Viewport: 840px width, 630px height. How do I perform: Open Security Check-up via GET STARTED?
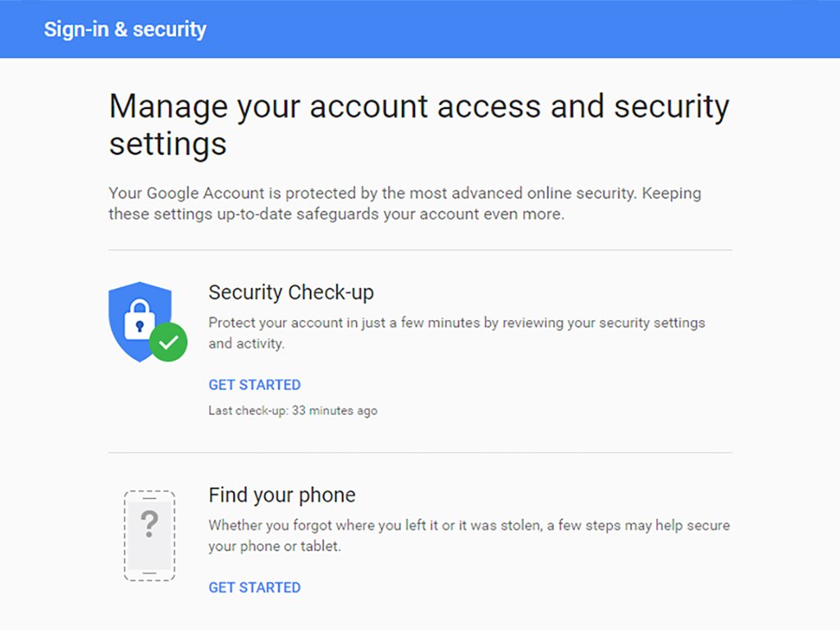point(254,385)
